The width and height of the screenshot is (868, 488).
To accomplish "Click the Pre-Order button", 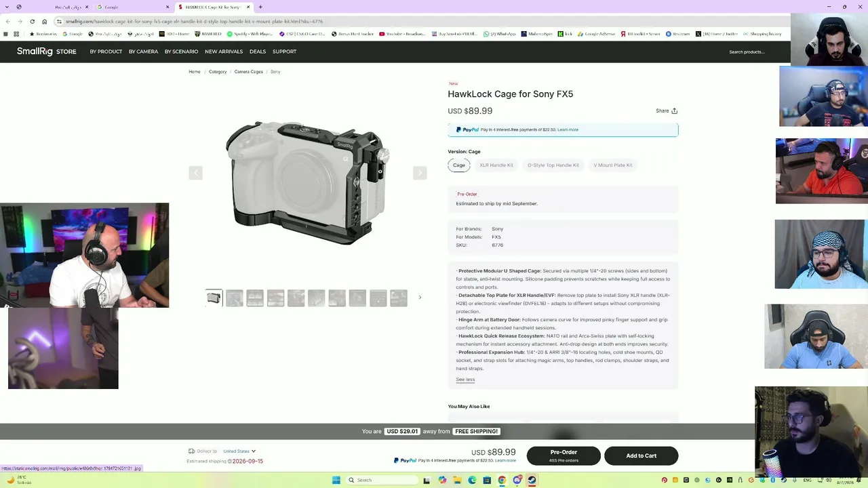I will (564, 455).
